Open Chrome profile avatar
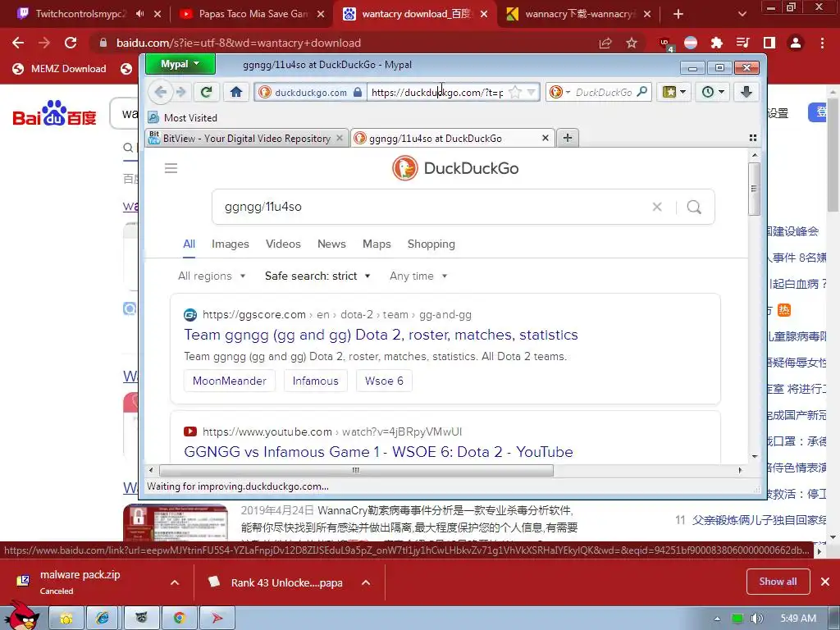The height and width of the screenshot is (630, 840). tap(796, 43)
